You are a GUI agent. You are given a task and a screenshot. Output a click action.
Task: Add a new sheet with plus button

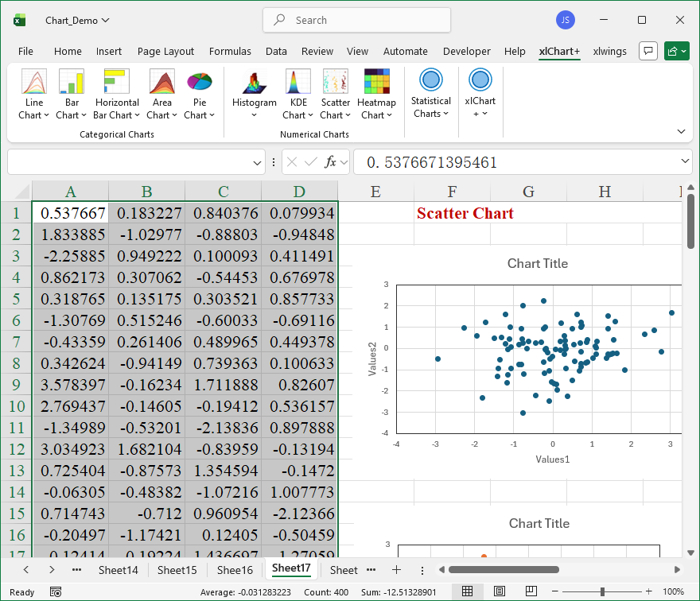click(396, 570)
